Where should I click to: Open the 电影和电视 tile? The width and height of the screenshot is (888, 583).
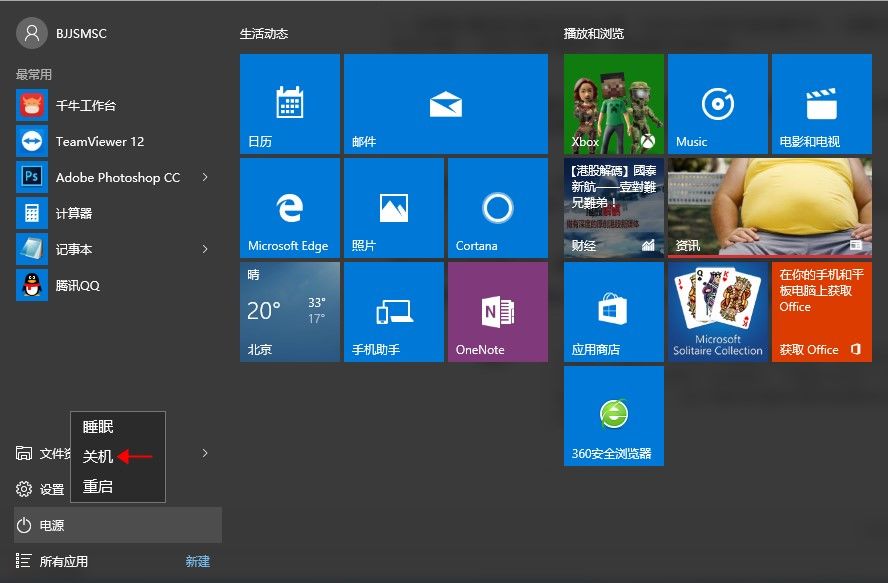pos(822,104)
